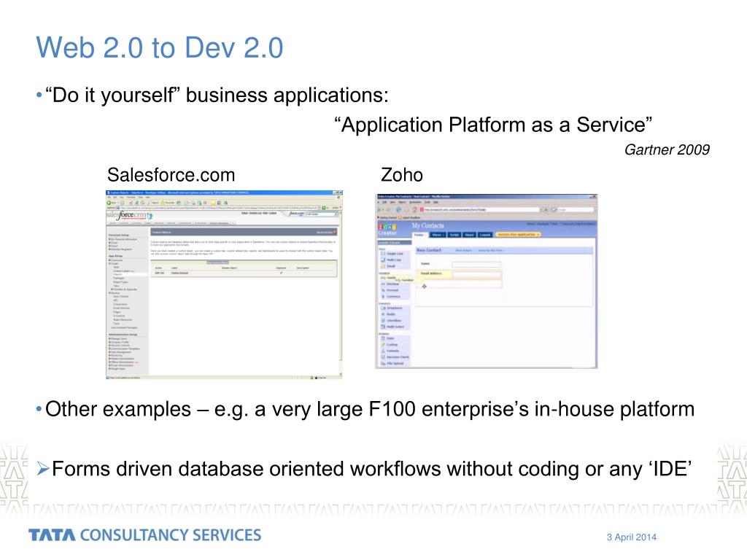The width and height of the screenshot is (747, 560).
Task: Click the "Application Platform as a Service" quote
Action: coord(493,125)
